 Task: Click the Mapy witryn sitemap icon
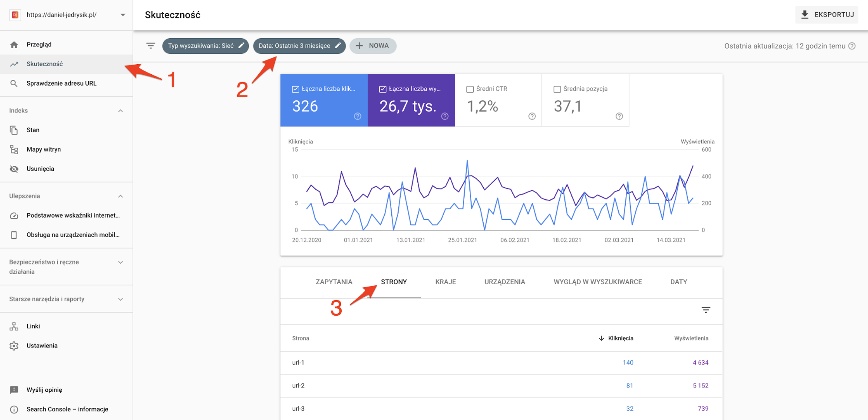[14, 149]
